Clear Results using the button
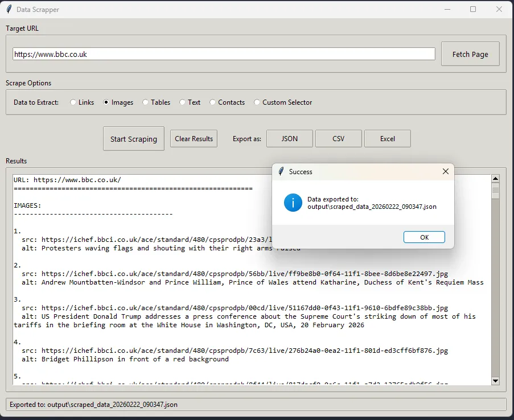Image resolution: width=514 pixels, height=420 pixels. coord(194,139)
